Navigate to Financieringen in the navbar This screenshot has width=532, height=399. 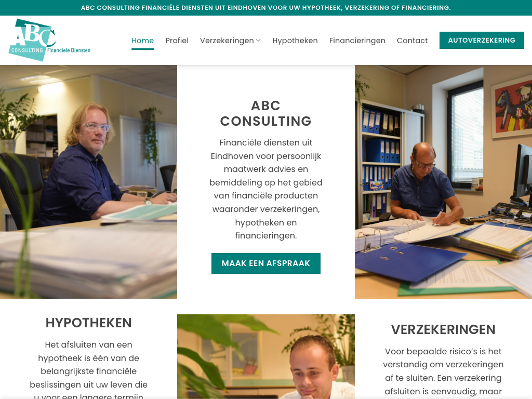pyautogui.click(x=357, y=41)
